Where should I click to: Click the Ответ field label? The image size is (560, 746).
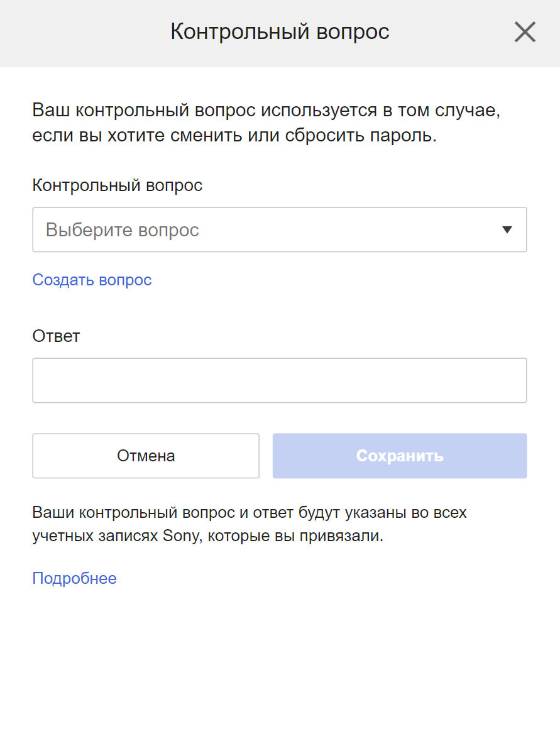[56, 336]
